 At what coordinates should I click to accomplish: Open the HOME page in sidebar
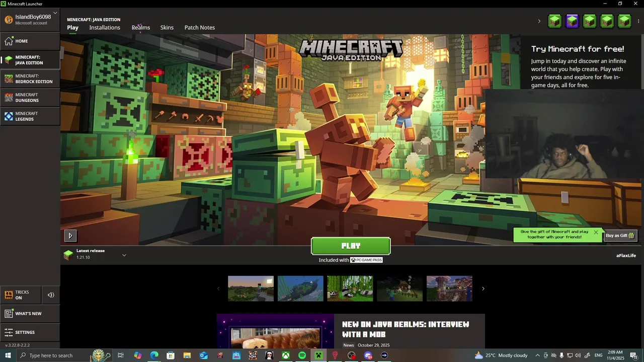[30, 41]
